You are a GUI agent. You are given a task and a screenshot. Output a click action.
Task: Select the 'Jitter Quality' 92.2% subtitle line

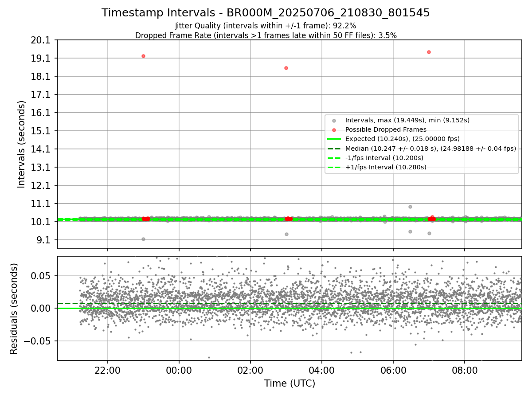266,26
